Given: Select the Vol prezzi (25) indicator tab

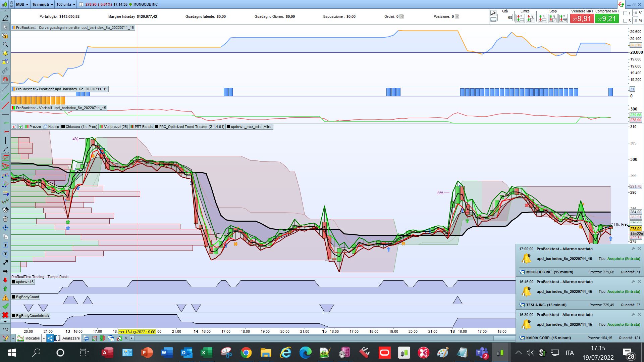Looking at the screenshot, I should click(114, 127).
